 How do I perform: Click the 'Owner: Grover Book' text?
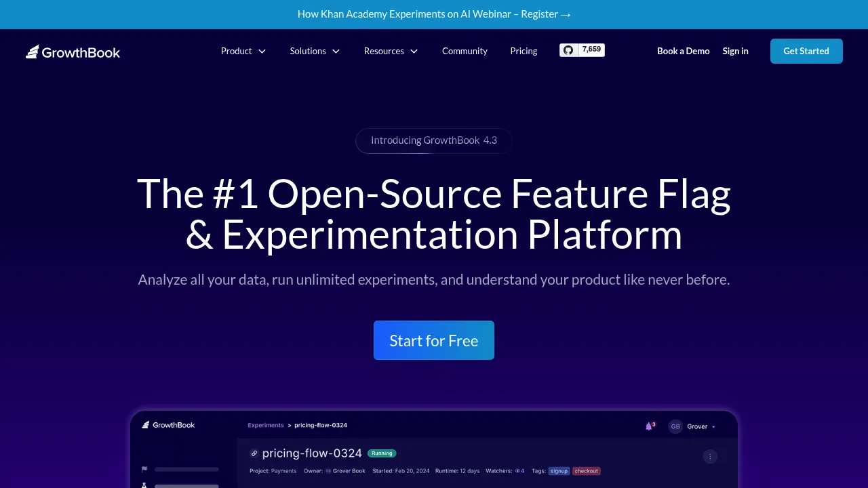pos(335,471)
